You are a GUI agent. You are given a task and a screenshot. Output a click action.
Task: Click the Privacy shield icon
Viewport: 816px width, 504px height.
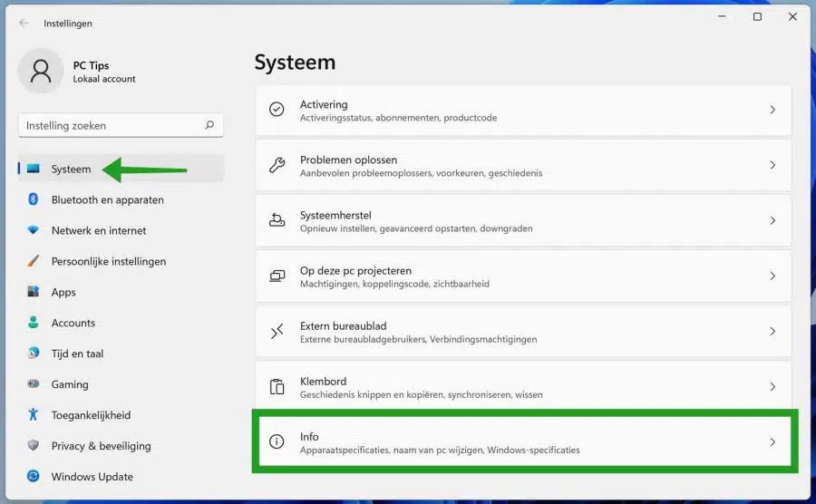point(34,445)
